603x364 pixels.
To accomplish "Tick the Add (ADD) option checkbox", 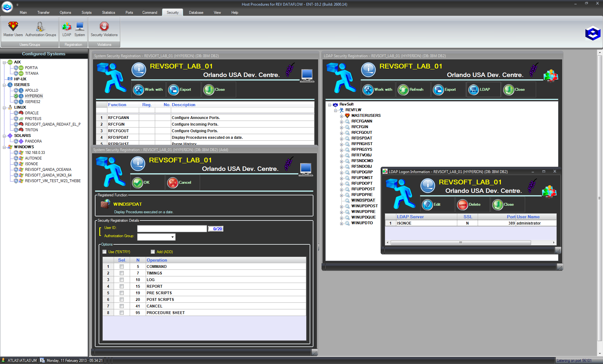I will (153, 252).
